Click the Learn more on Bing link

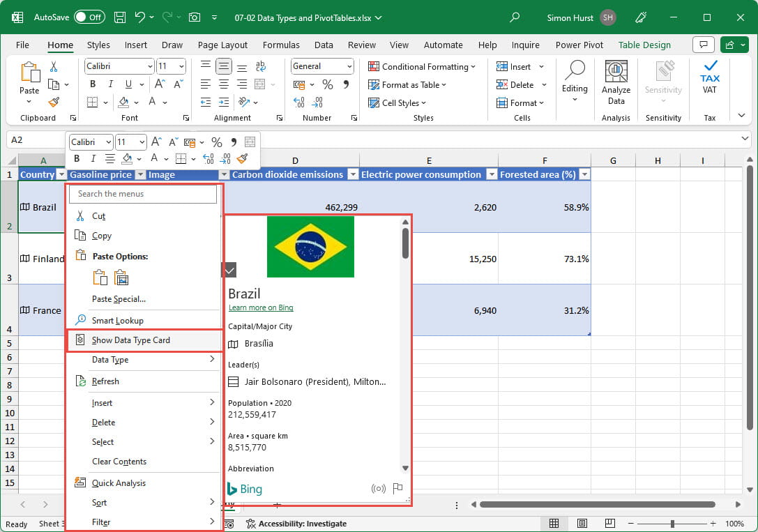[261, 307]
